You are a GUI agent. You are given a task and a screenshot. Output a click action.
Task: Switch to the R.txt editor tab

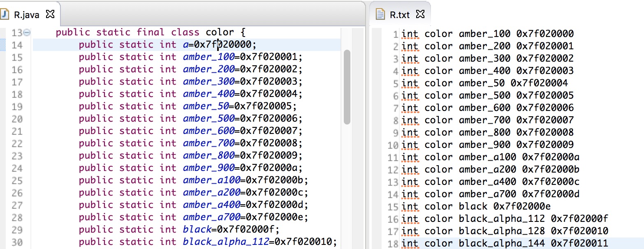400,15
